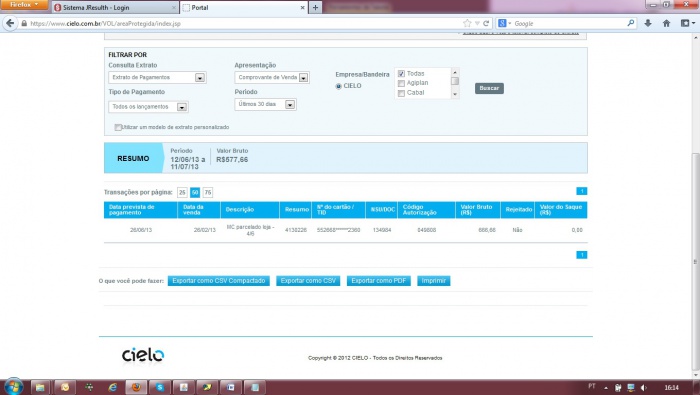This screenshot has height=395, width=700.
Task: Click Exportar como PDF button
Action: click(x=379, y=281)
